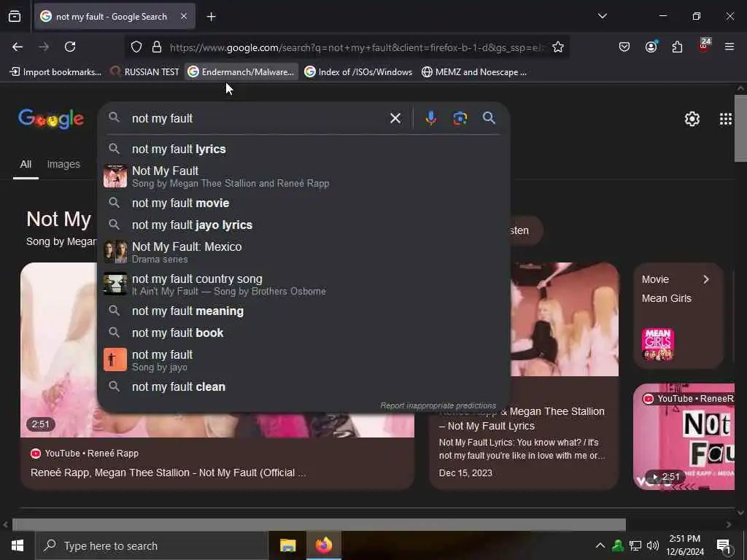Select 'Not My Fault' song by Megan Thee Stallion suggestion

[303, 176]
